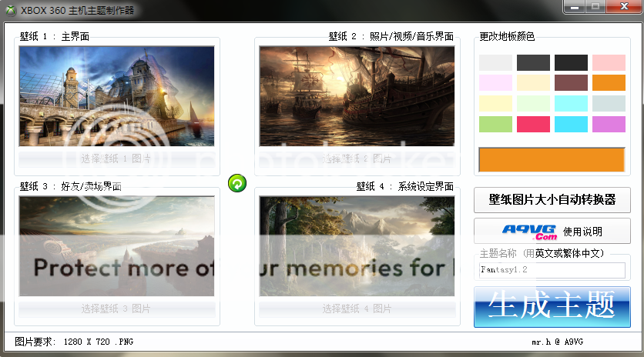Viewport: 644px width, 357px height.
Task: Click the wallpaper 4 system settings preview image
Action: 357,246
